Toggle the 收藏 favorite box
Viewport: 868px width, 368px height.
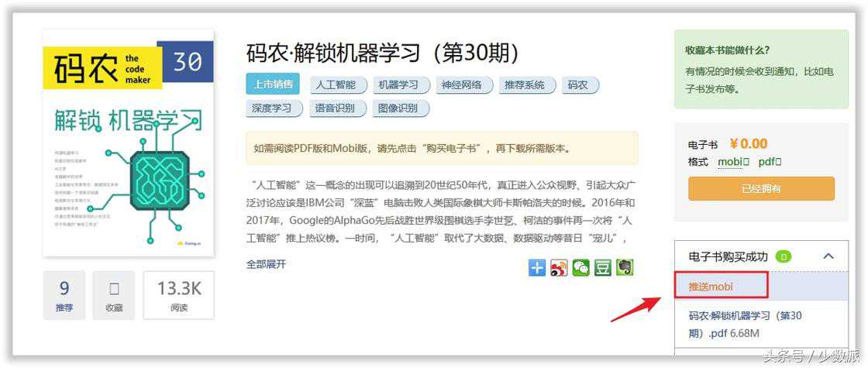point(114,295)
